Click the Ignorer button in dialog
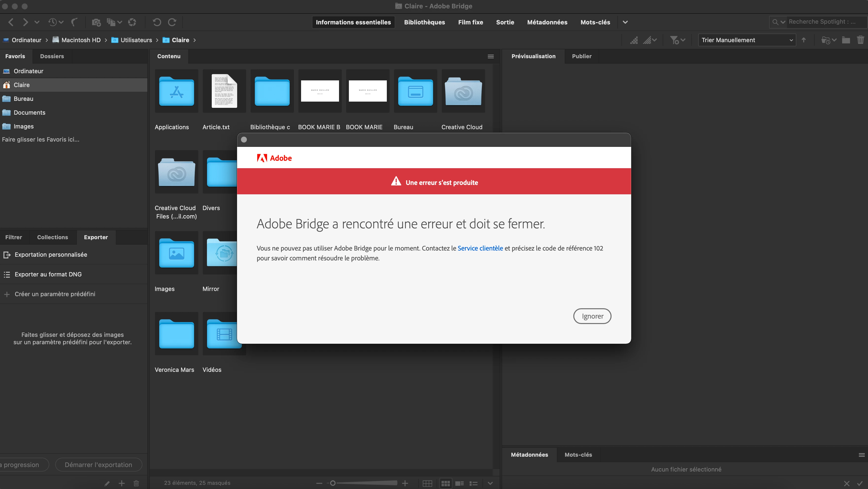 pyautogui.click(x=592, y=316)
